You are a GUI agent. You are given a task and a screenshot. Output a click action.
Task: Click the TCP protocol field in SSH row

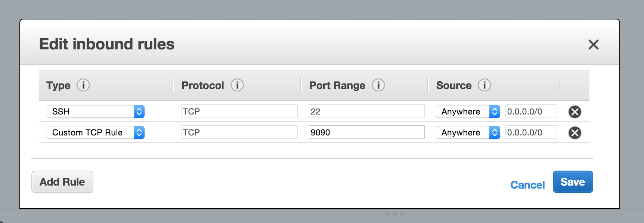[x=239, y=111]
